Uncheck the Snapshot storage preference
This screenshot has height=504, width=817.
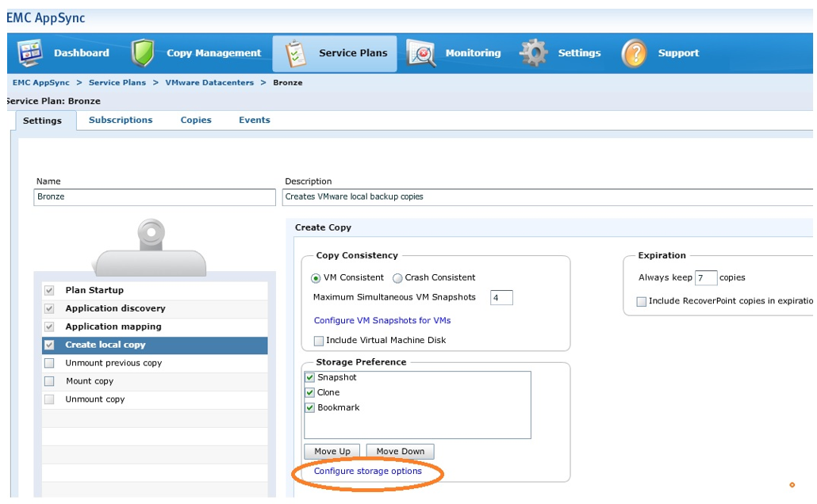310,378
